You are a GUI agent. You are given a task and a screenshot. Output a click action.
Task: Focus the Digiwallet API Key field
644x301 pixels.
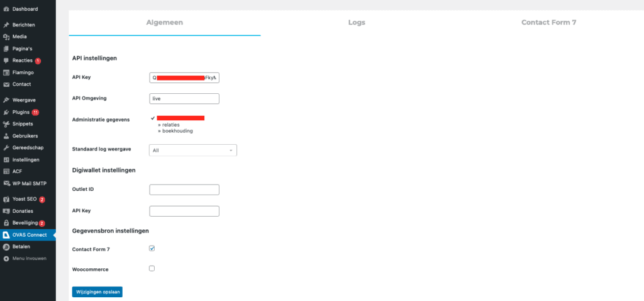[184, 212]
